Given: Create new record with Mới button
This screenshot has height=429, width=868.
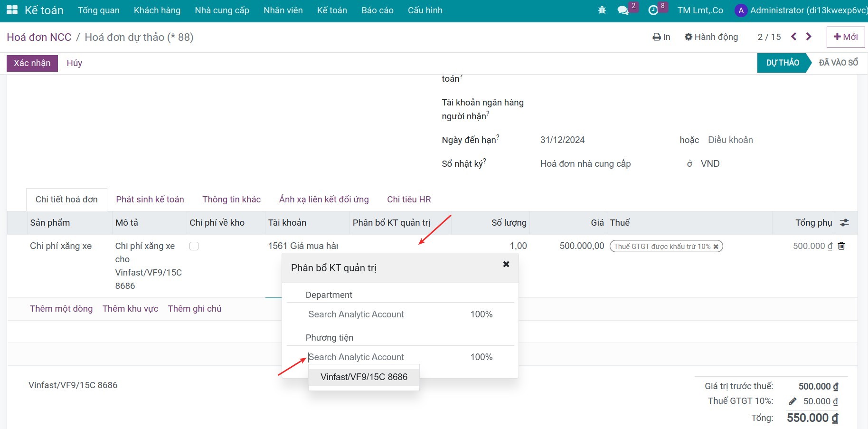Looking at the screenshot, I should [x=846, y=37].
